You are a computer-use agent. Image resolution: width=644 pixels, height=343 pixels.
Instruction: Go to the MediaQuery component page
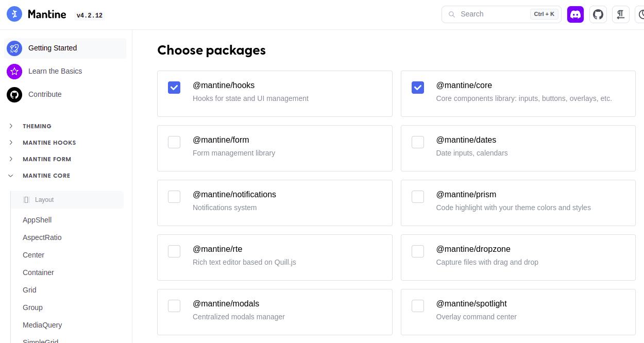coord(42,325)
